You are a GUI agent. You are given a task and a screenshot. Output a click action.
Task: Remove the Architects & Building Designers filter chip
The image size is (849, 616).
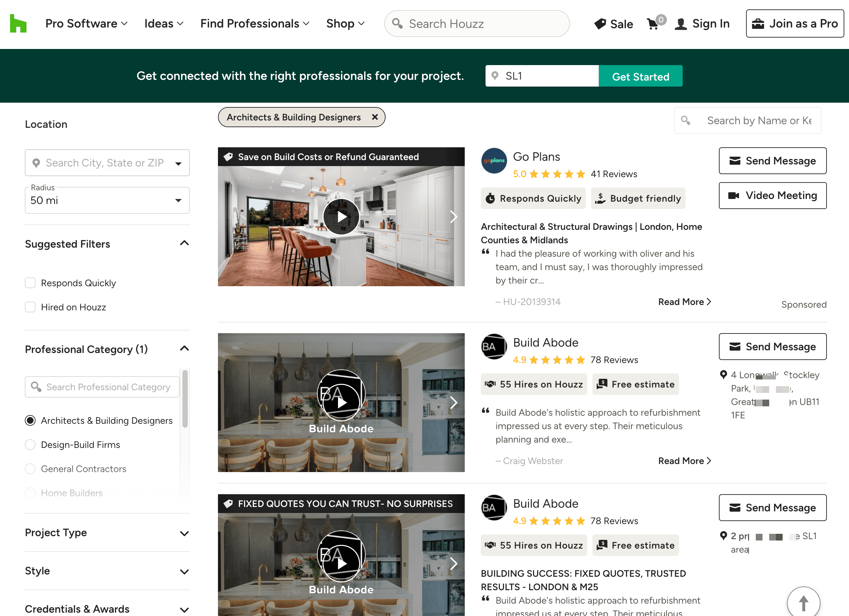375,117
